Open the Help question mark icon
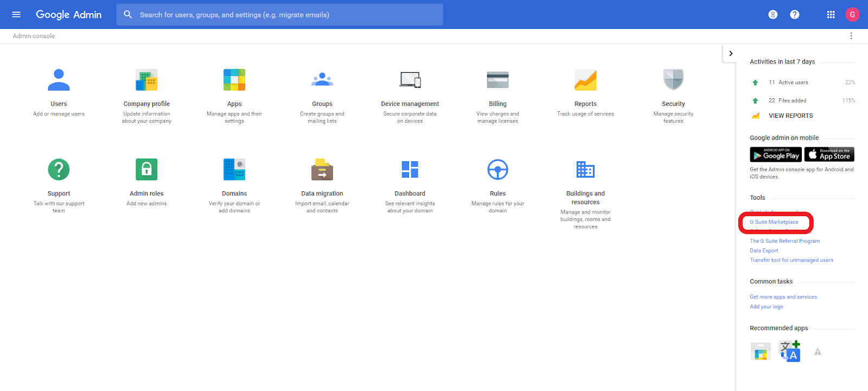 click(795, 15)
